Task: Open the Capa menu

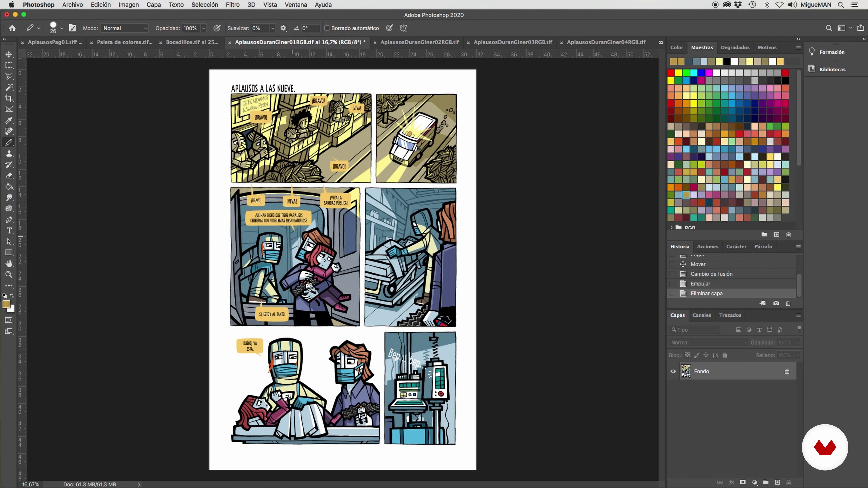Action: pos(153,5)
